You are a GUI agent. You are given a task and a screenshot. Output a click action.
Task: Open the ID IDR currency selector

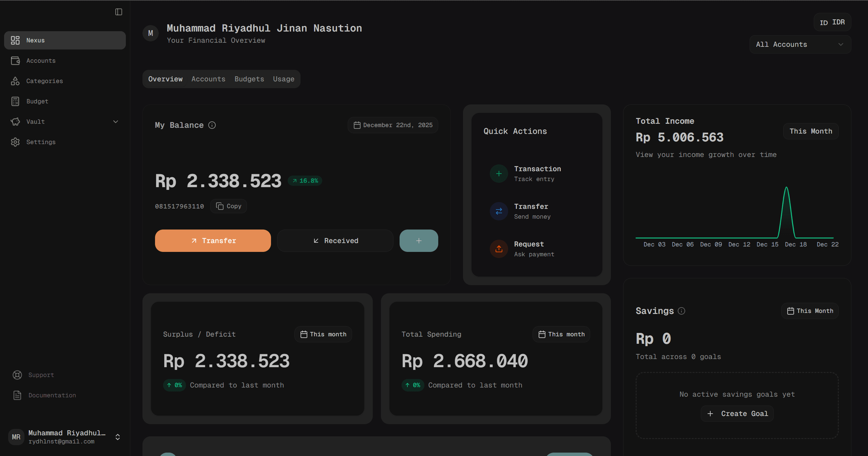coord(832,22)
